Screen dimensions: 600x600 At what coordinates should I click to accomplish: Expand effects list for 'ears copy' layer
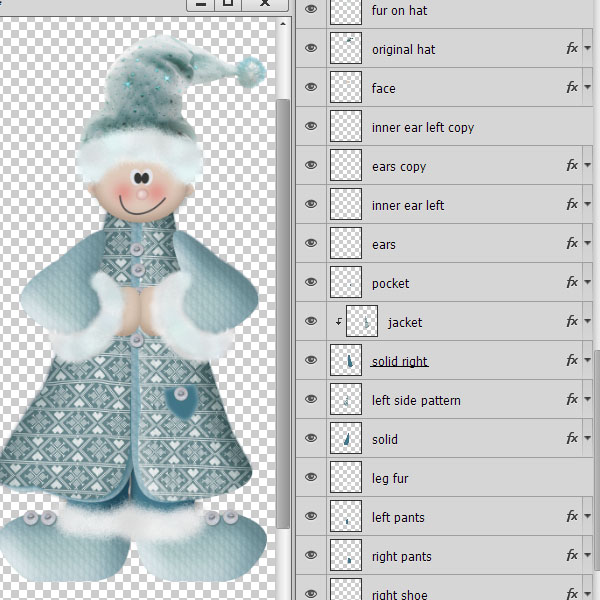(587, 165)
